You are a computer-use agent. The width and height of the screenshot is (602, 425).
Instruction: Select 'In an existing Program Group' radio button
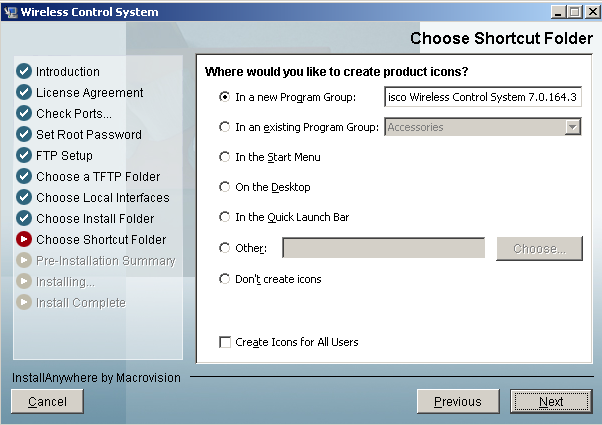click(x=224, y=127)
